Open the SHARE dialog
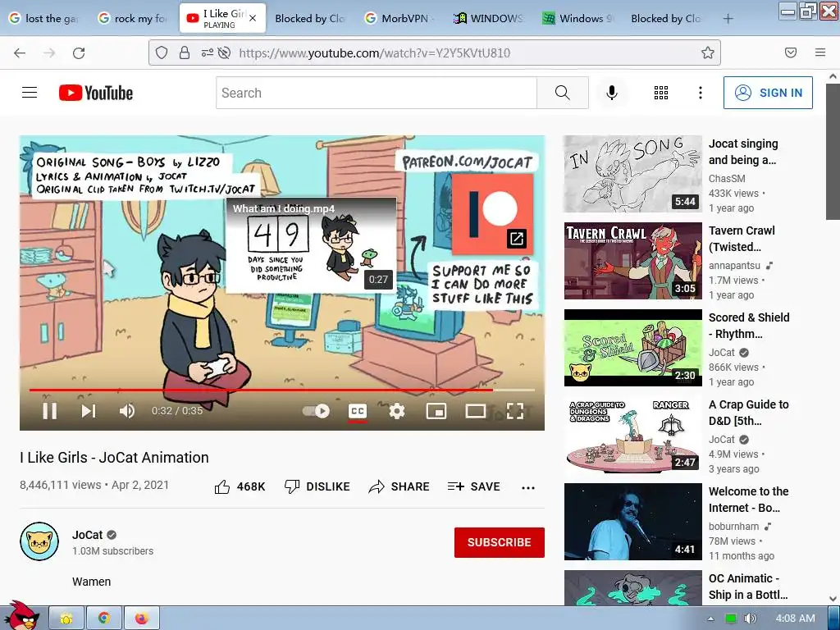 pos(399,486)
